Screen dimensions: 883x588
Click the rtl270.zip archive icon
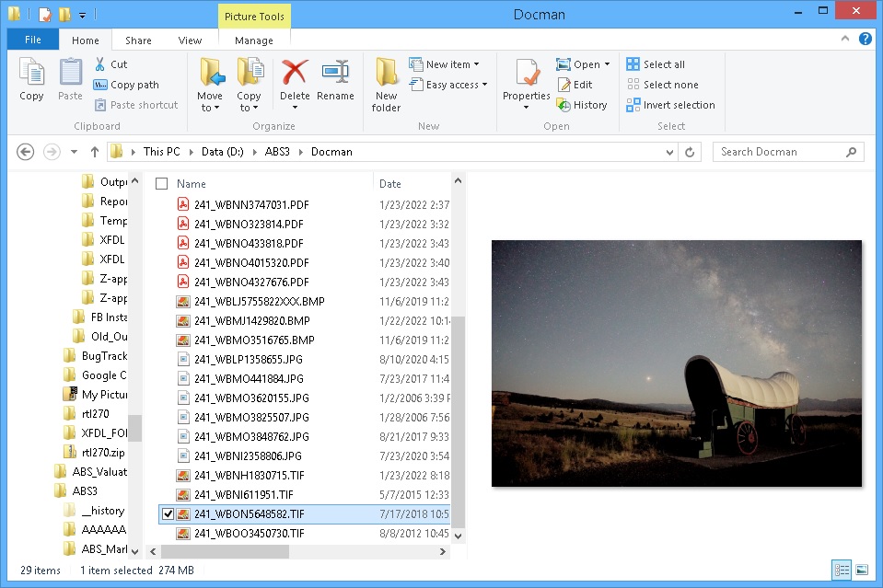pos(70,453)
